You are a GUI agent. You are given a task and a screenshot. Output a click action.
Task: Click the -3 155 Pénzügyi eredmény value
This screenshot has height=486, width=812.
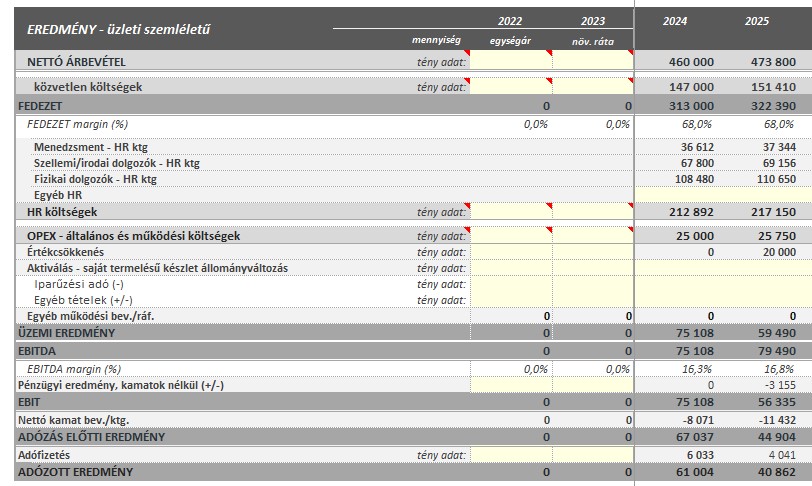(x=780, y=385)
